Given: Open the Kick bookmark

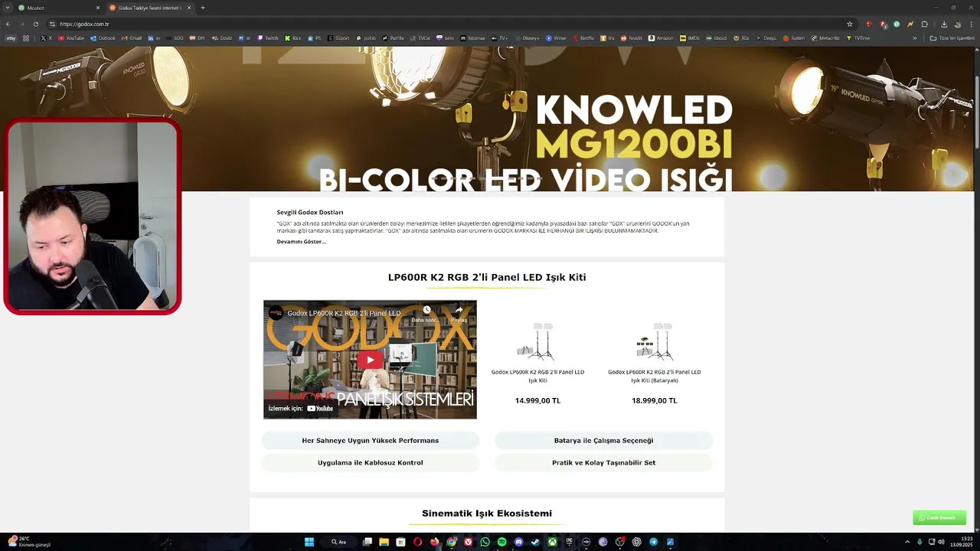Looking at the screenshot, I should pos(293,37).
